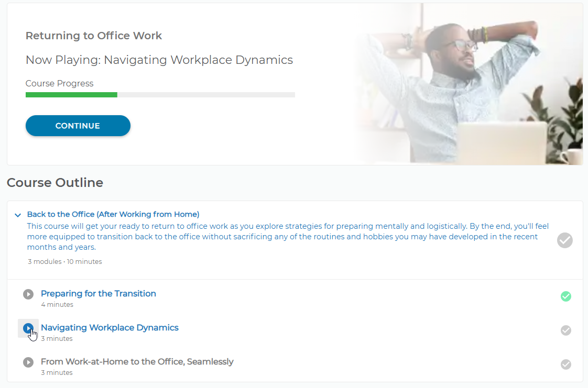
Task: Click gray checkmark beside Navigating Workplace Dynamics
Action: point(566,330)
